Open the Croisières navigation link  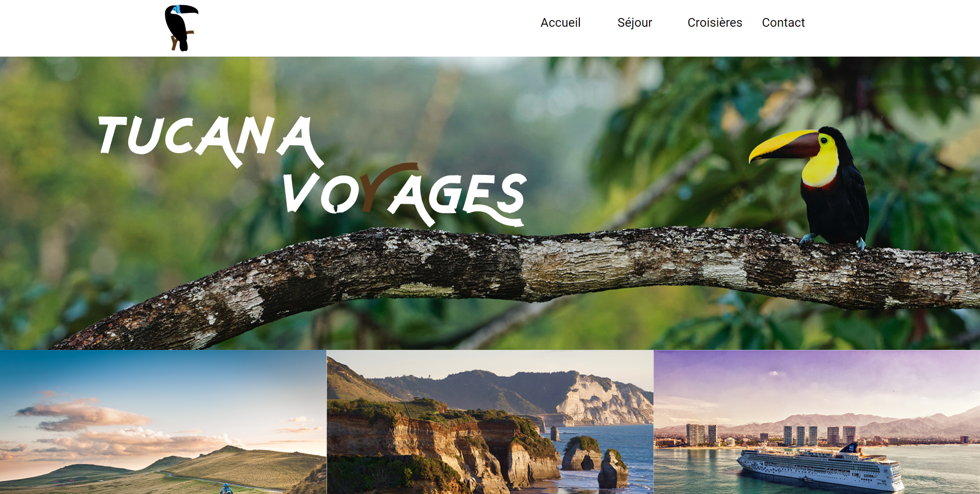(715, 23)
